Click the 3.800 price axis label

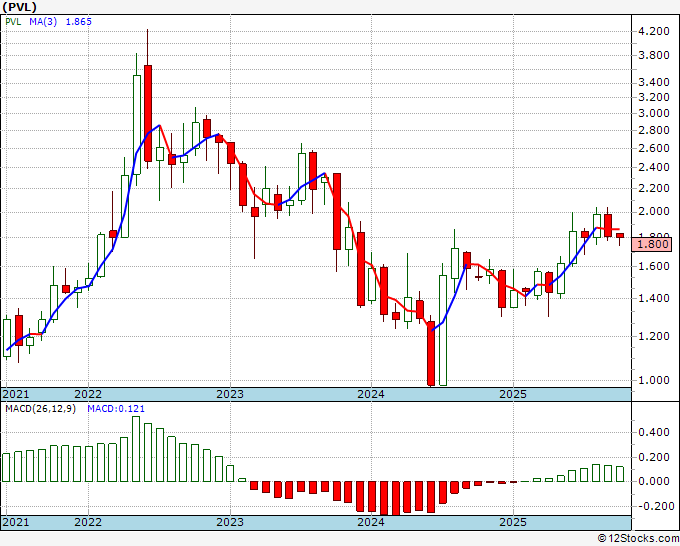(654, 56)
